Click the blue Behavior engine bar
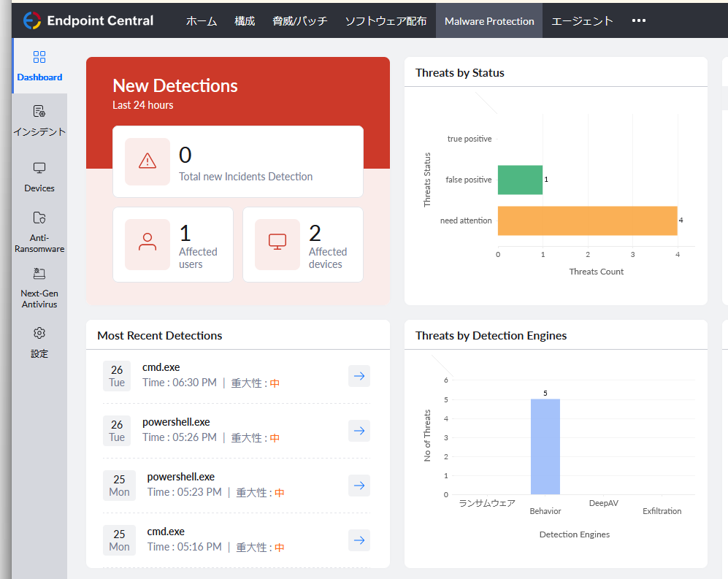This screenshot has width=728, height=579. pos(545,447)
